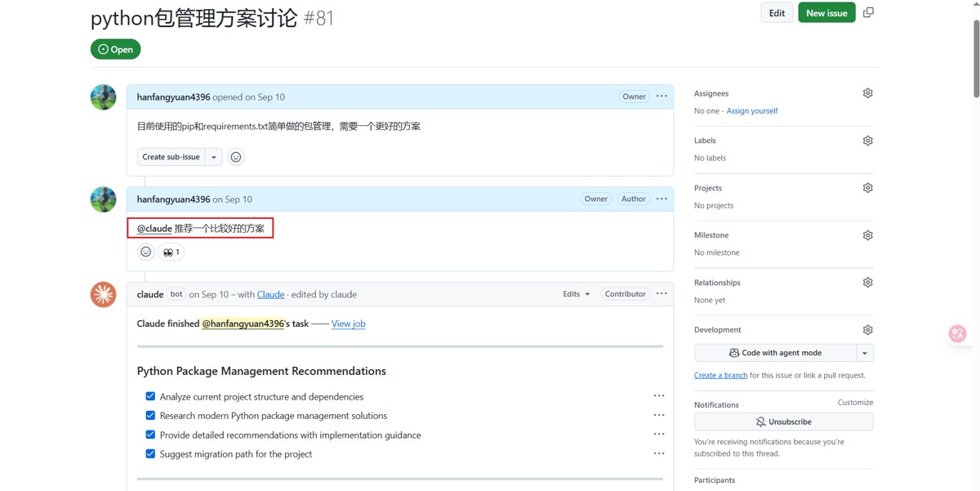Open the Edits dropdown on claude's comment
This screenshot has height=491, width=980.
(577, 294)
